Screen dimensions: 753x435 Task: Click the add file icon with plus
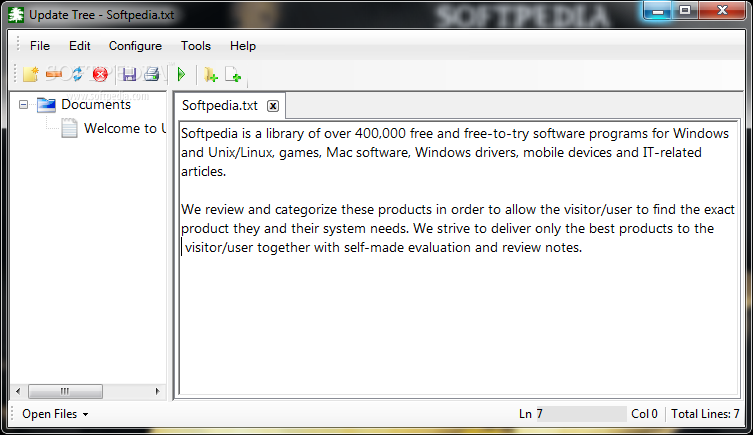pos(233,74)
